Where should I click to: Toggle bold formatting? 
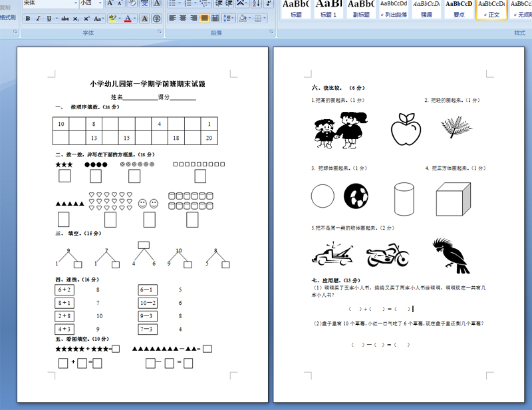point(28,19)
